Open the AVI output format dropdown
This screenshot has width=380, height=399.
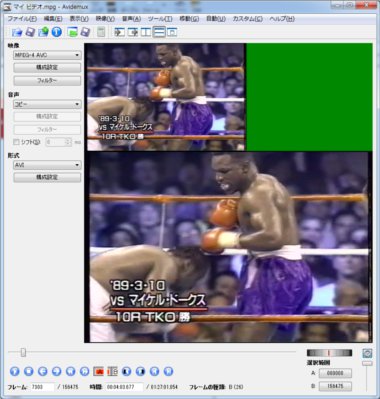click(47, 165)
